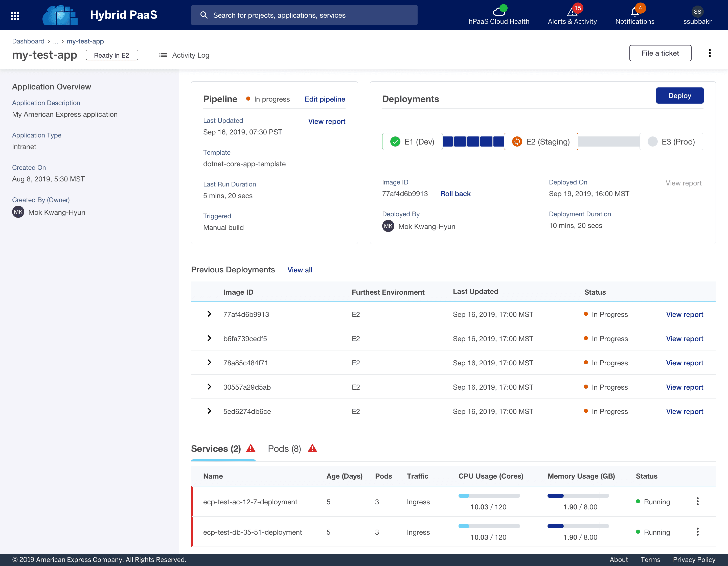Open kebab menu for ecp-test-db-35-51-deployment
728x566 pixels.
click(x=697, y=532)
